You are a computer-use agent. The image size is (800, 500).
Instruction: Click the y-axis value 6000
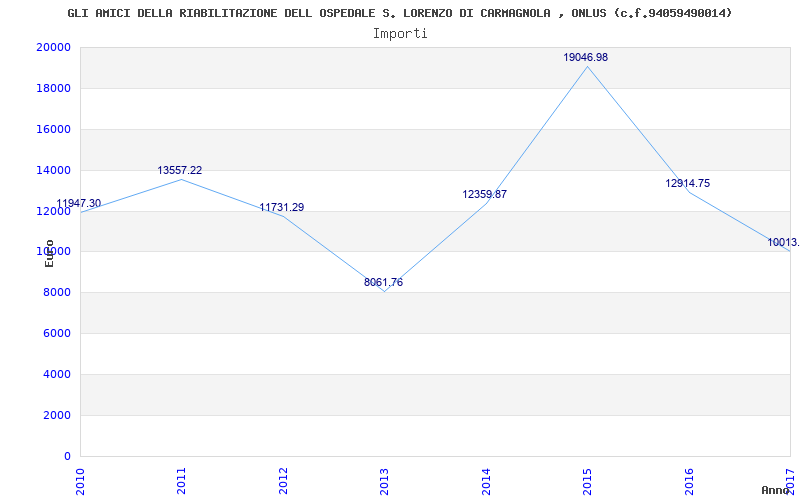click(x=57, y=334)
